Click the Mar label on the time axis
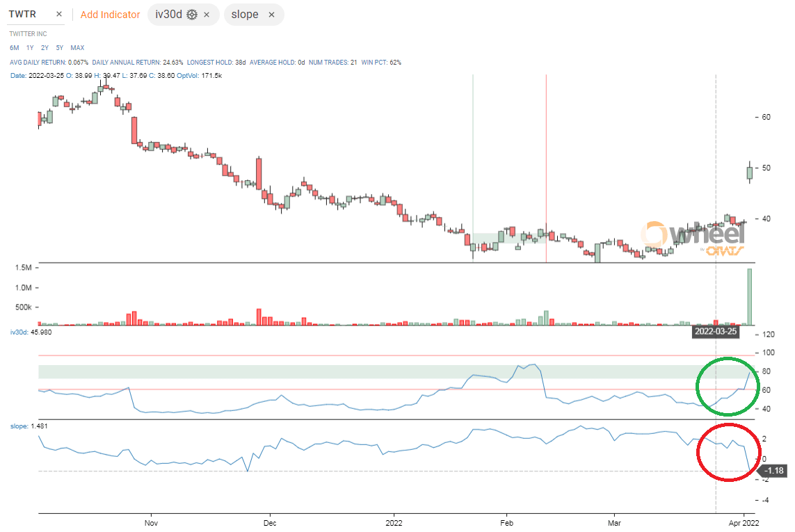Image resolution: width=795 pixels, height=532 pixels. pyautogui.click(x=614, y=523)
